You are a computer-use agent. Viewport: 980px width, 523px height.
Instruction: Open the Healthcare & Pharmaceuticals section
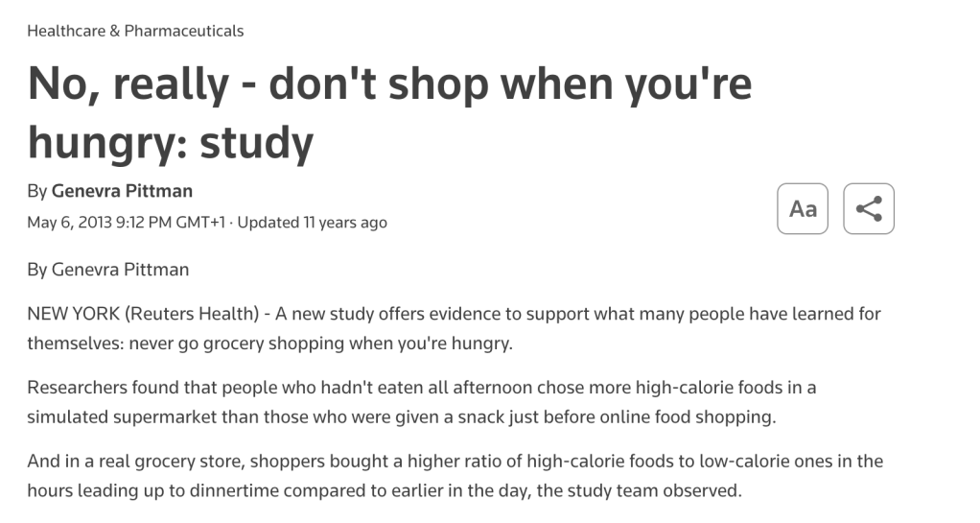tap(135, 31)
